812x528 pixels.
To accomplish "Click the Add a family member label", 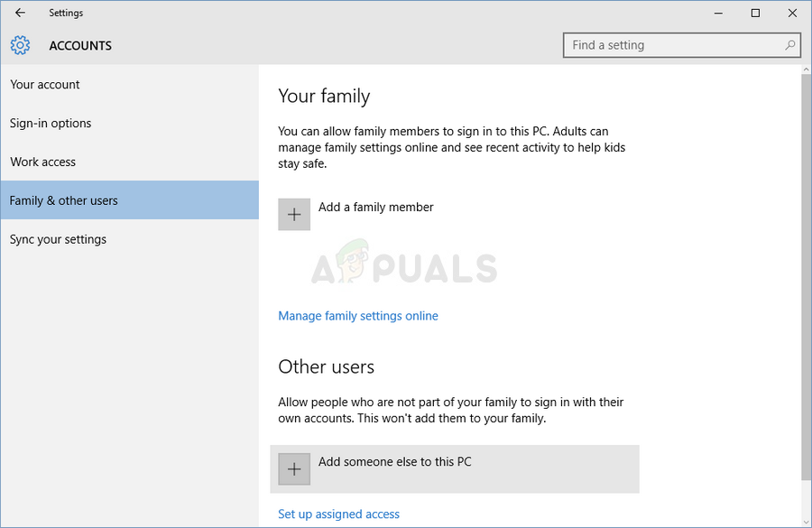I will (x=376, y=208).
